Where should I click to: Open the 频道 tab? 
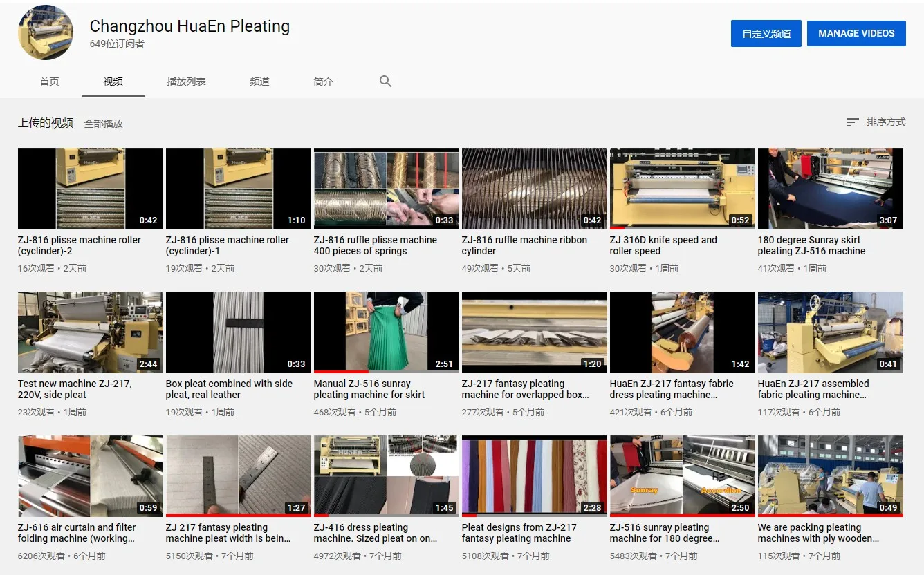click(x=259, y=82)
